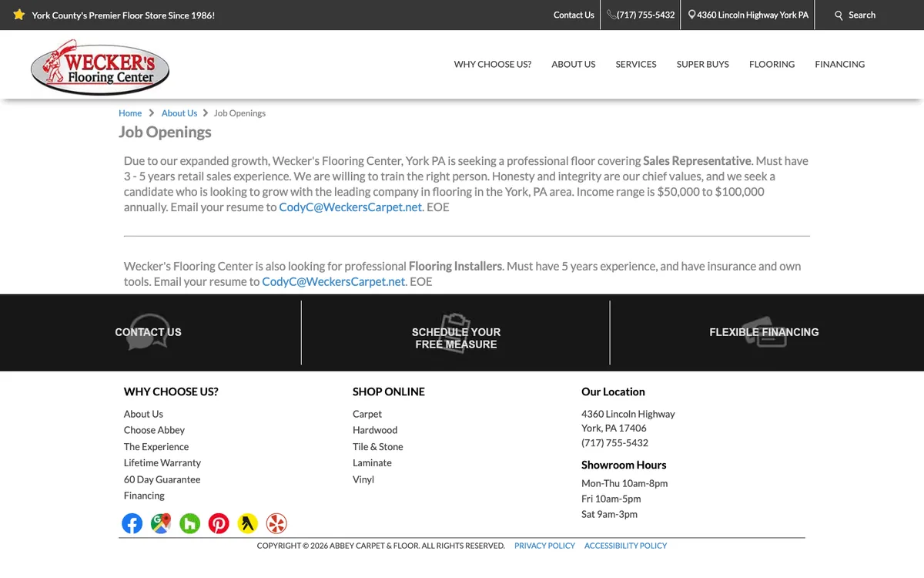Click Fri 10am-5pm hours text
This screenshot has width=924, height=578.
pos(611,499)
